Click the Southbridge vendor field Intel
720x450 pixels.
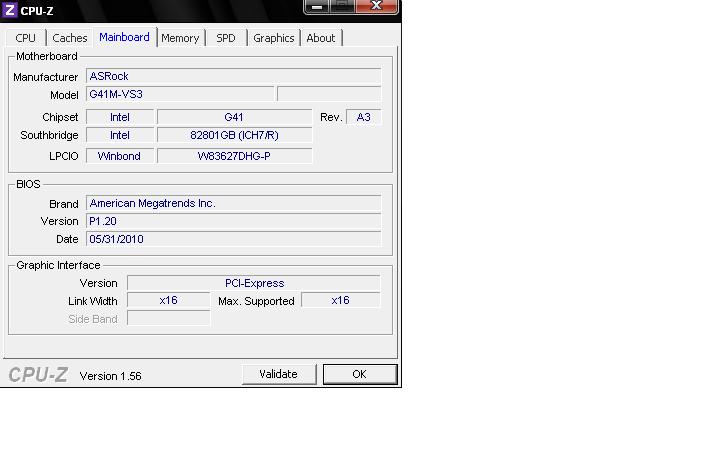[x=120, y=135]
